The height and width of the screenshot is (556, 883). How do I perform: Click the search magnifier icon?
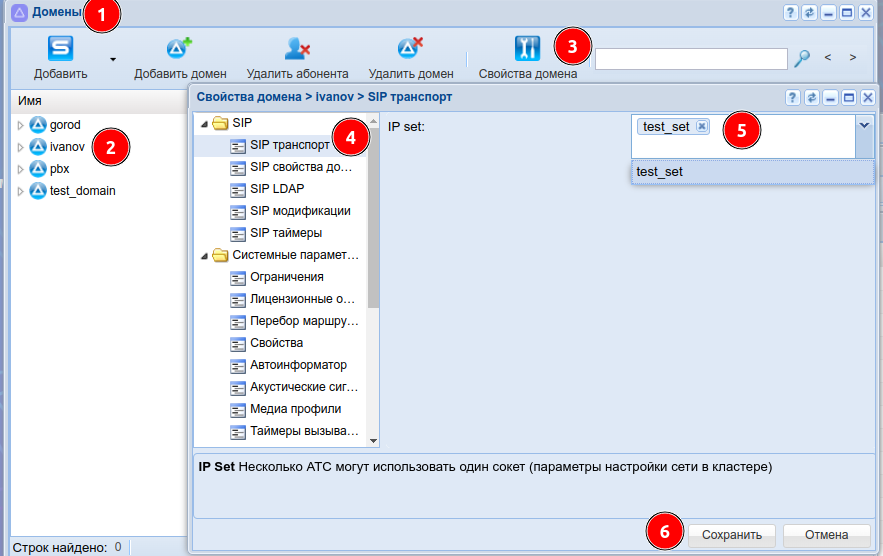802,58
